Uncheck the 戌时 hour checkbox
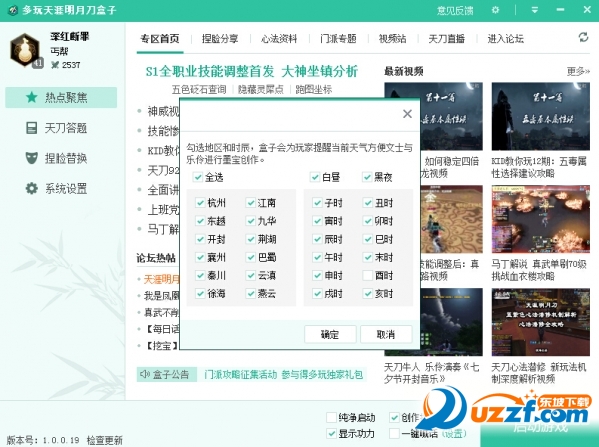This screenshot has width=599, height=447. (x=317, y=293)
